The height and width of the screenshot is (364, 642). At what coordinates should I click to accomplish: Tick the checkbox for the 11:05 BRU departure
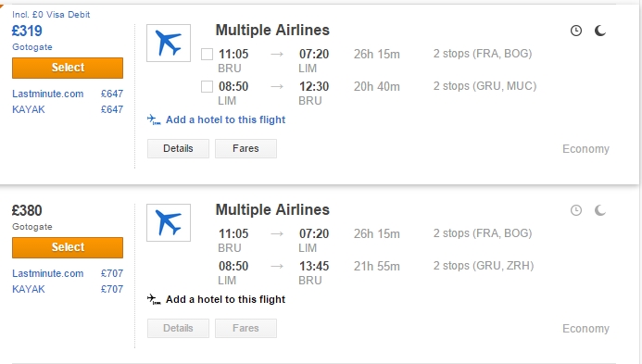[207, 54]
